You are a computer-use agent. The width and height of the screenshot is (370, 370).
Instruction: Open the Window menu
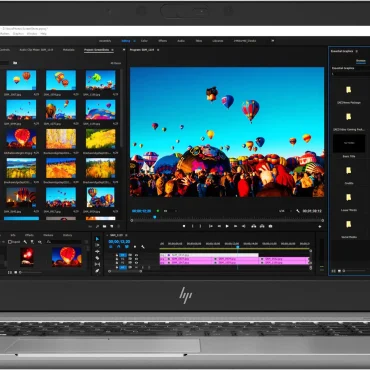coord(32,34)
